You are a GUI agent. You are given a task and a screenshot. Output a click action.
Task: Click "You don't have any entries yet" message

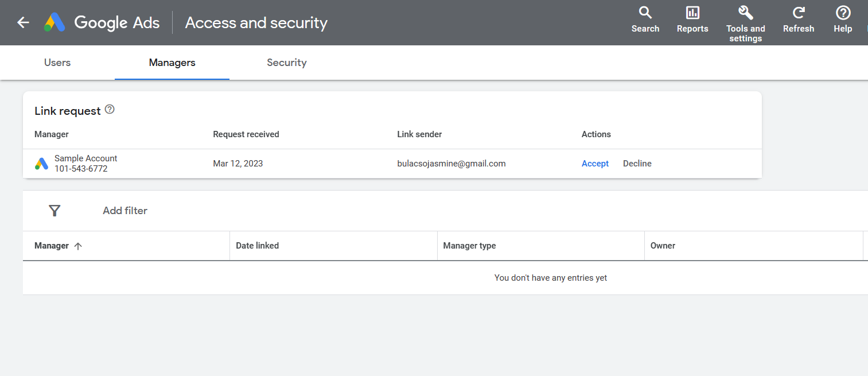551,278
